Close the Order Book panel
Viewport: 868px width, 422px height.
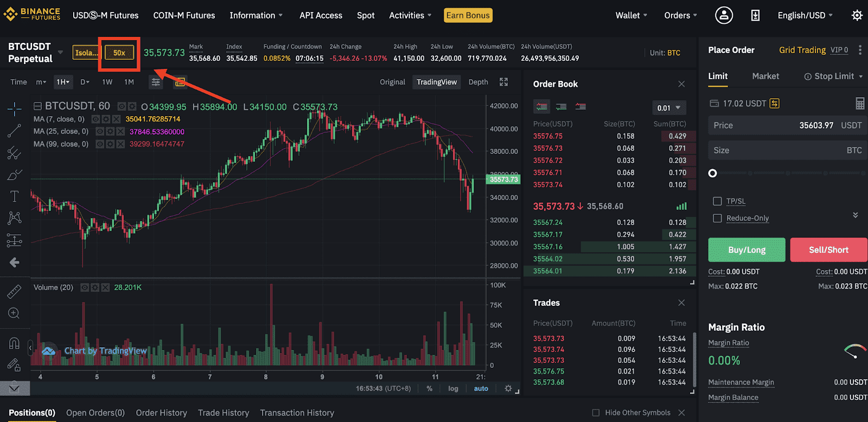point(681,84)
